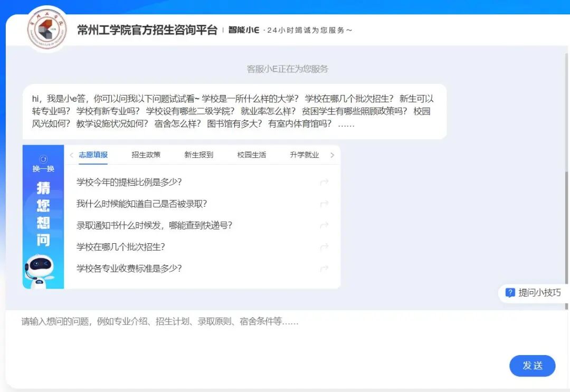Click the 常州工学院 school logo
This screenshot has height=392, width=570.
coord(47,30)
